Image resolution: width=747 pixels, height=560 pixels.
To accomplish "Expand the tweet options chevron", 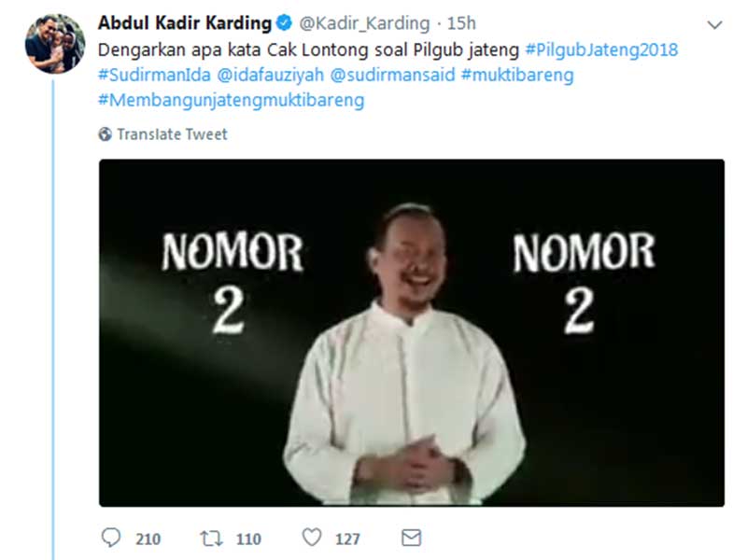I will click(714, 25).
